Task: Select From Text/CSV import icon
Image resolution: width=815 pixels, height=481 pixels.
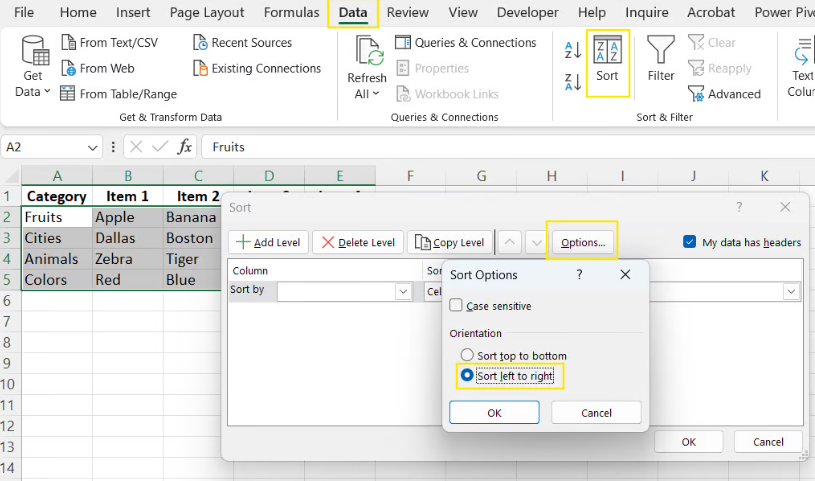Action: point(69,43)
